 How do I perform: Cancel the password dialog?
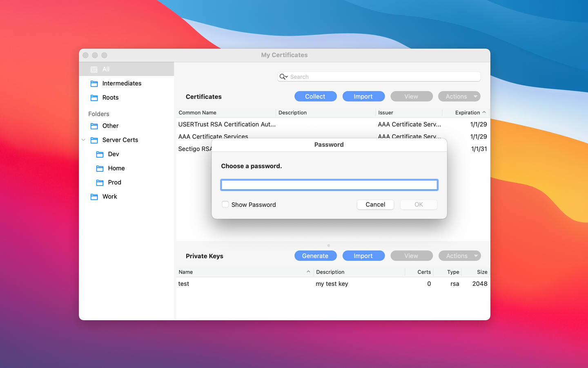375,204
